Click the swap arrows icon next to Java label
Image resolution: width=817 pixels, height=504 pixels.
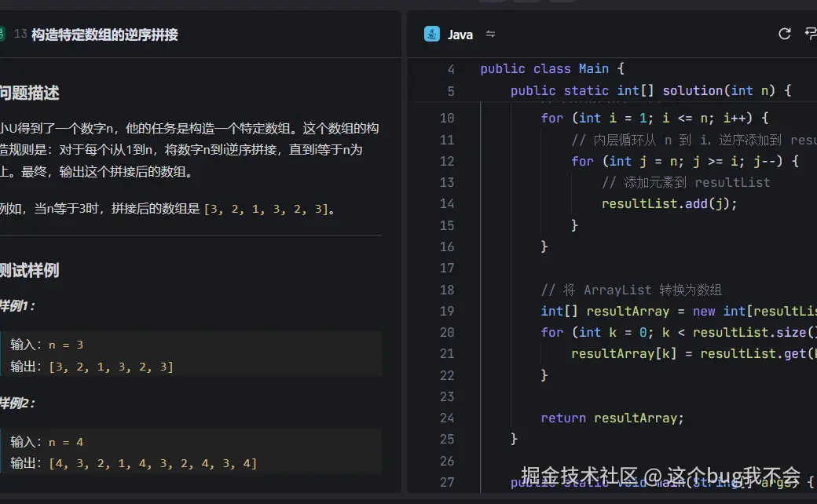489,34
